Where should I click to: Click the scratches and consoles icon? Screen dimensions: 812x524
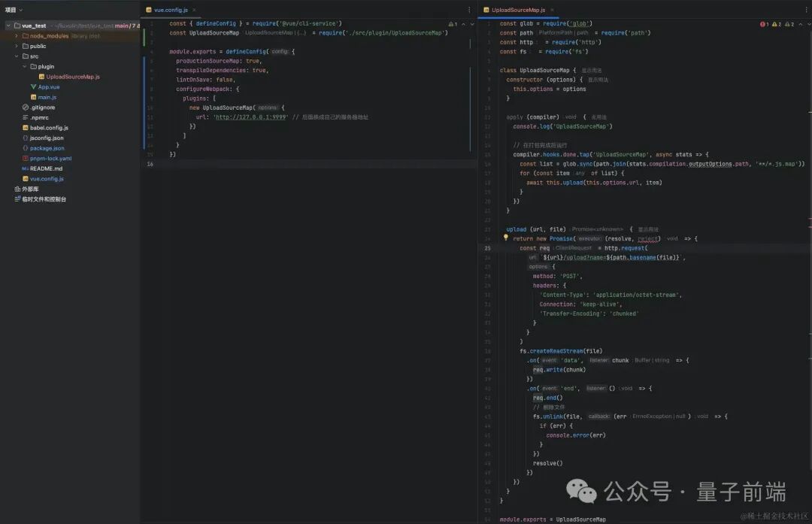click(x=17, y=198)
